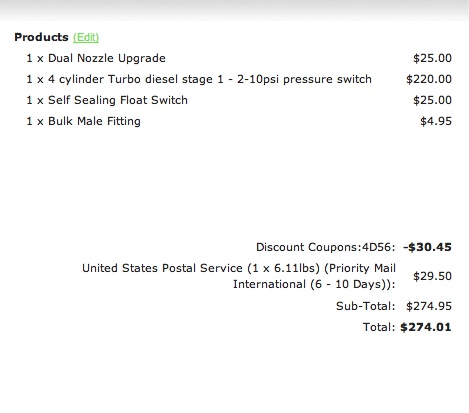Click the Total label

tap(379, 327)
